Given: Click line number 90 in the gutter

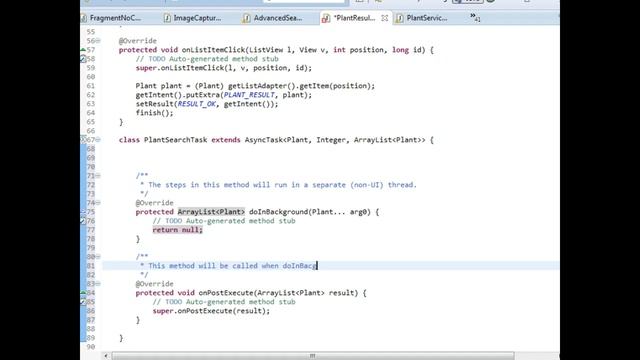Looking at the screenshot, I should [91, 347].
